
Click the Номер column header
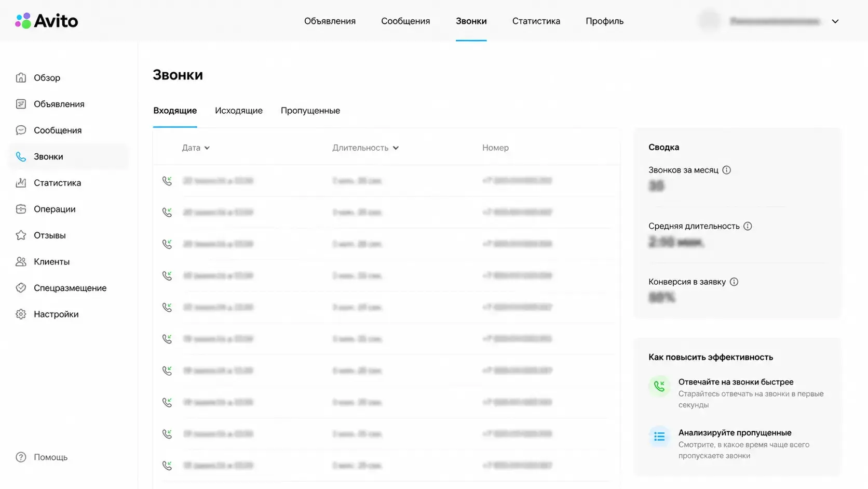[495, 148]
